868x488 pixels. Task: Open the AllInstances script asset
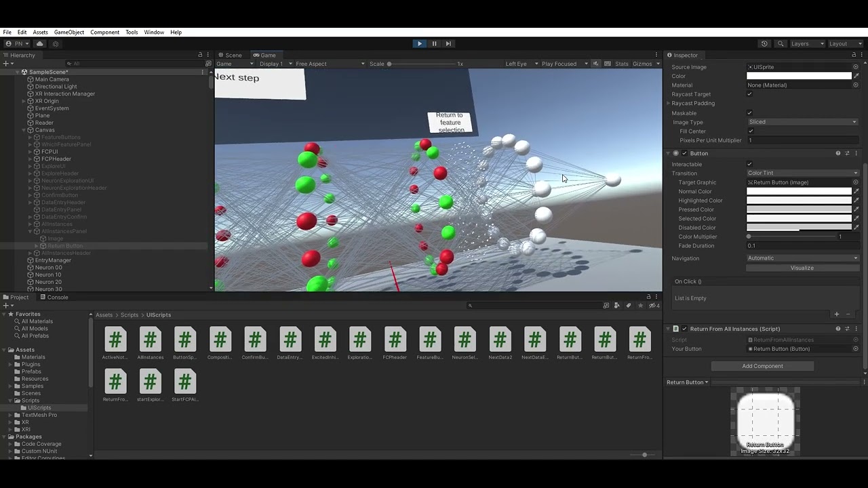(151, 344)
